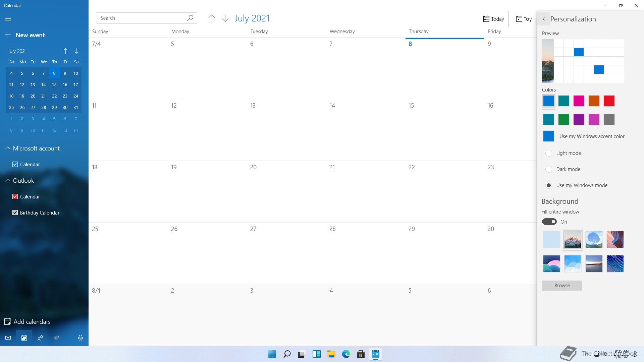Open taskbar Search
644x362 pixels.
[287, 354]
